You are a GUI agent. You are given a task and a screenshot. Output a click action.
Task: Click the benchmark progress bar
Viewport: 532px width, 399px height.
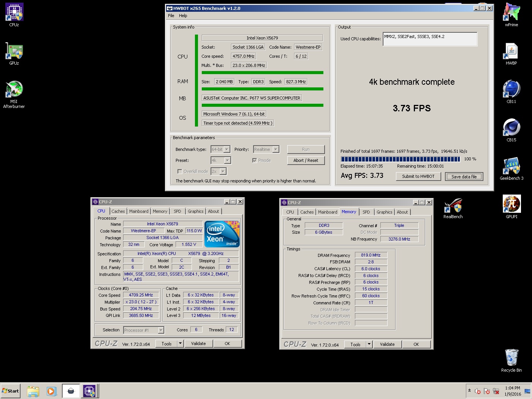401,159
